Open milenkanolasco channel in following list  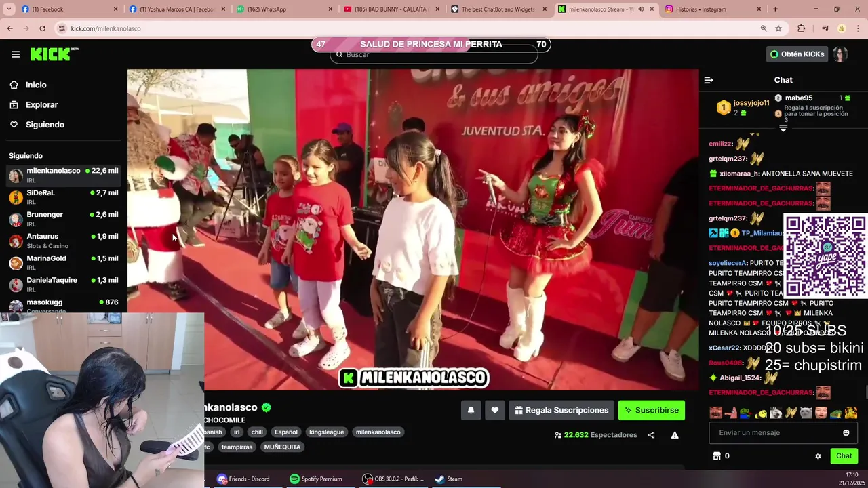tap(64, 176)
